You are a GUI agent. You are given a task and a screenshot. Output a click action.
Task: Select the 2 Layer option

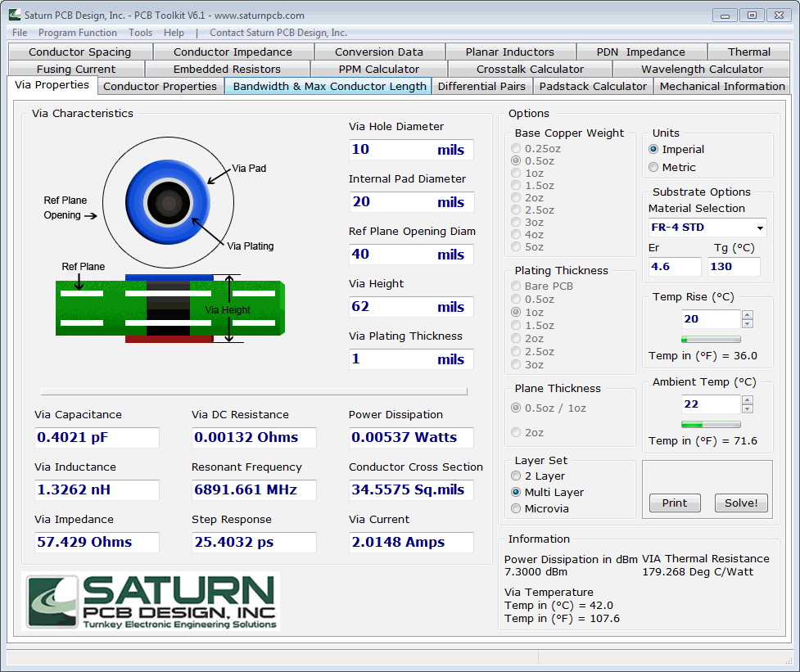pyautogui.click(x=516, y=476)
